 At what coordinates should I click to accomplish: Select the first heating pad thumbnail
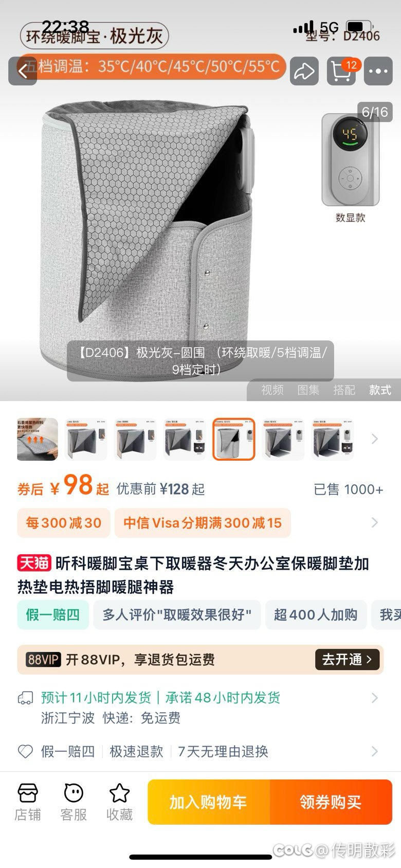[x=38, y=439]
